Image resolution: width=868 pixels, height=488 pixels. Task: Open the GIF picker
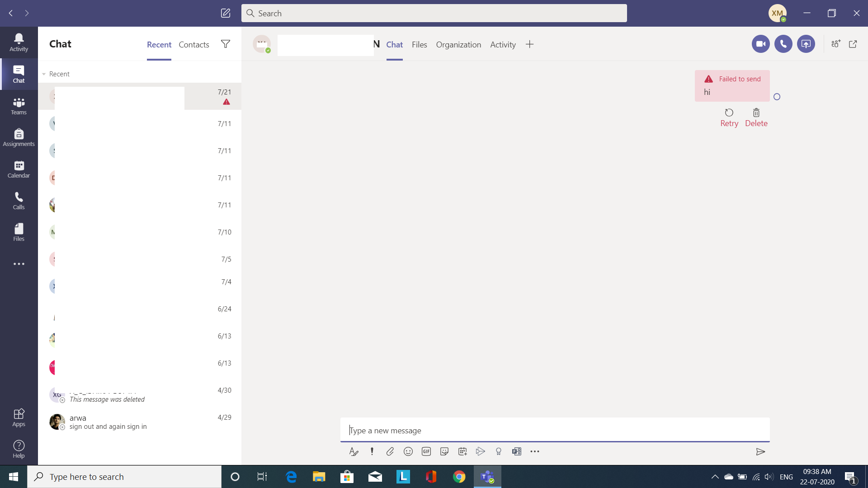click(426, 451)
